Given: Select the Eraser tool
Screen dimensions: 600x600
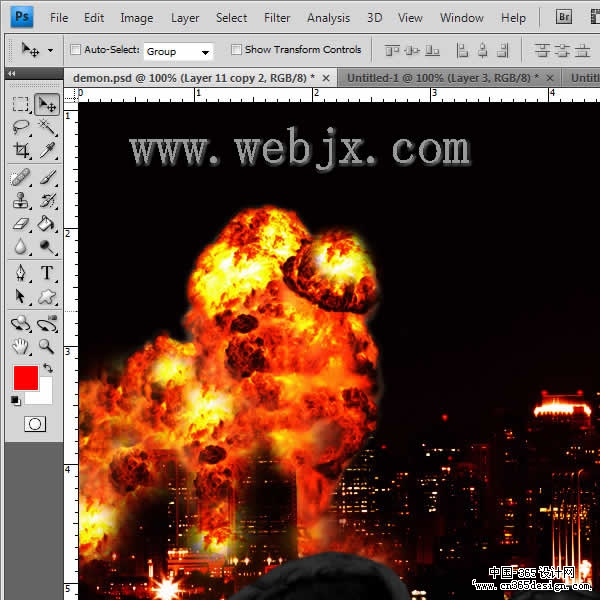Looking at the screenshot, I should [x=20, y=223].
